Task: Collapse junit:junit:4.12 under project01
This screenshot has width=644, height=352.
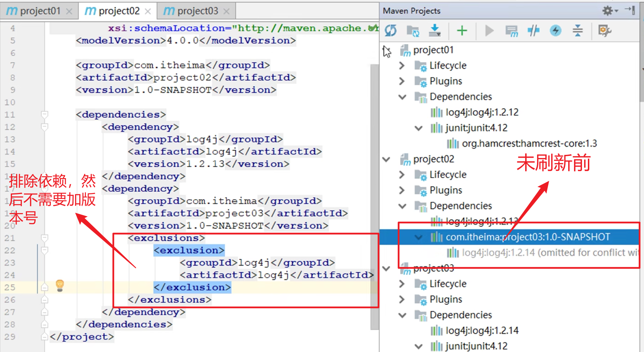Action: [x=419, y=128]
